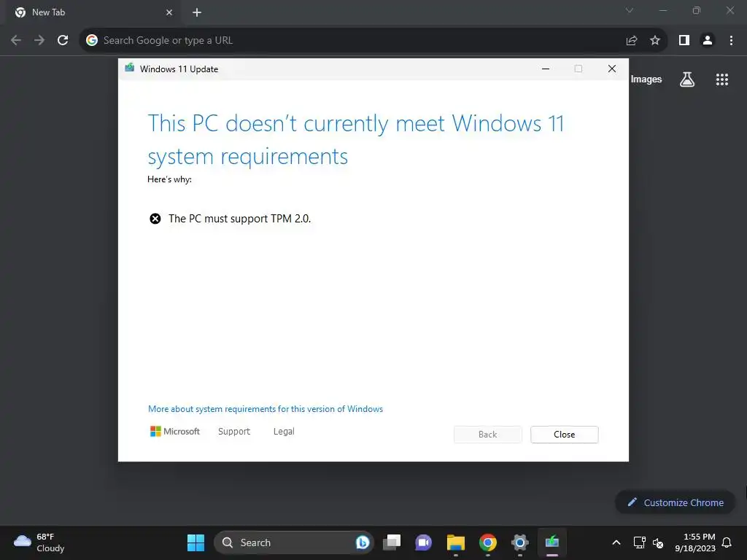This screenshot has width=747, height=560.
Task: Open the Support link
Action: click(234, 432)
